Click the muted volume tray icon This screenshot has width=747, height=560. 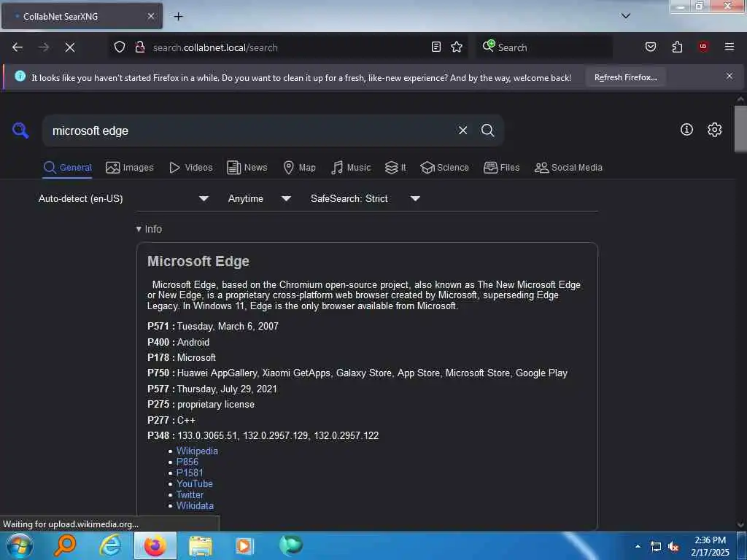click(673, 547)
